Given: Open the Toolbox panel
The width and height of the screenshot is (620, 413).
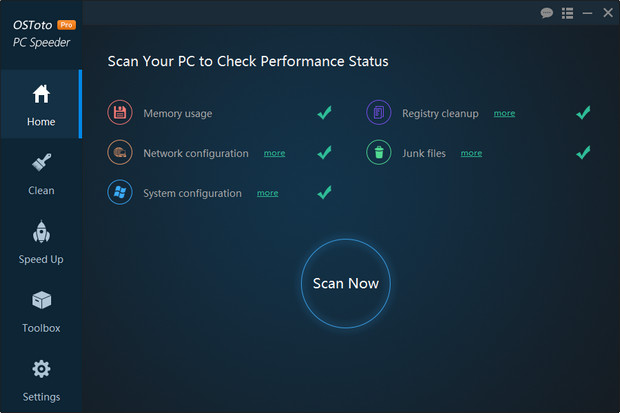Looking at the screenshot, I should click(x=41, y=311).
